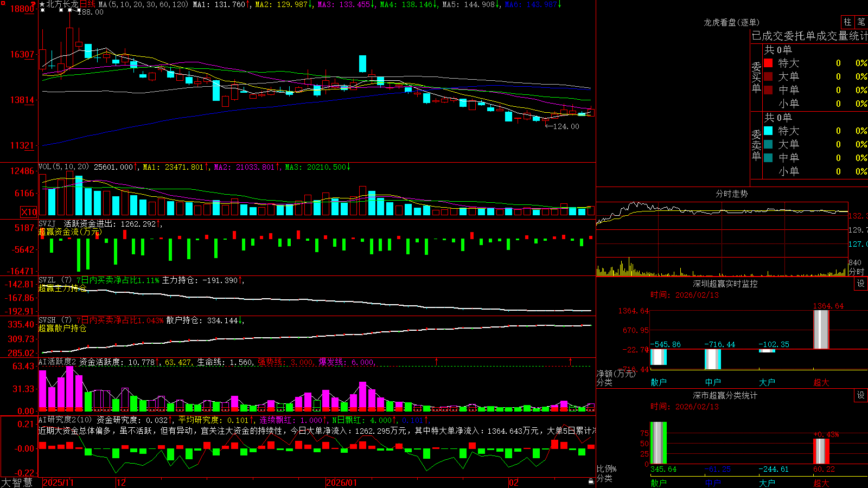Screen dimensions: 868x488
Task: Click the 散户 label in 深市超赢分类统计
Action: coord(659,483)
